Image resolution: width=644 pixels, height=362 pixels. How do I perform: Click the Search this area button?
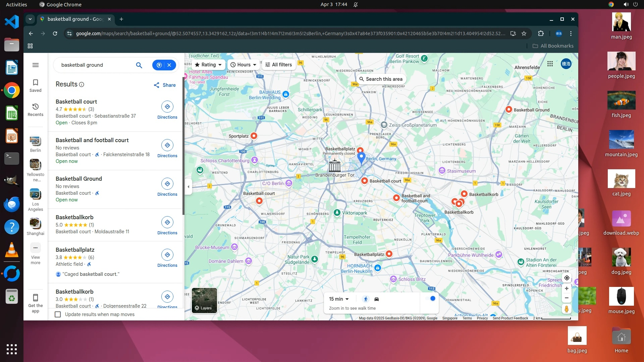point(381,79)
